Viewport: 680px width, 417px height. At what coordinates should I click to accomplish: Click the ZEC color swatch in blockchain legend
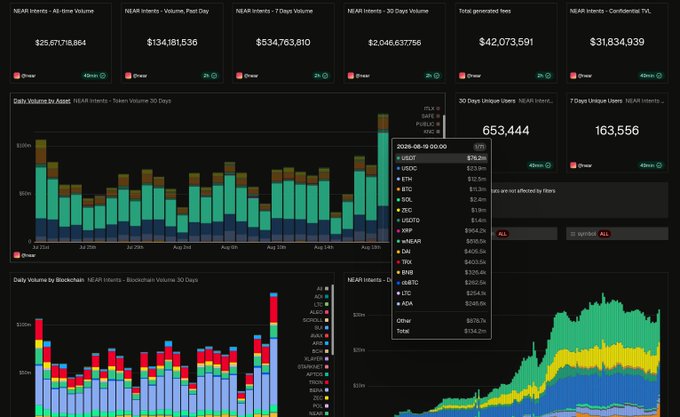327,398
